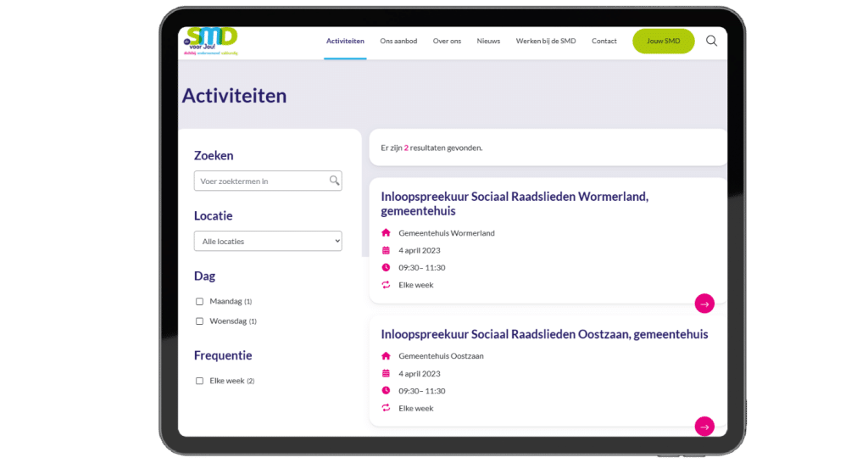Open Wormerland activity with pink arrow button
Viewport: 868px width, 463px height.
[704, 304]
